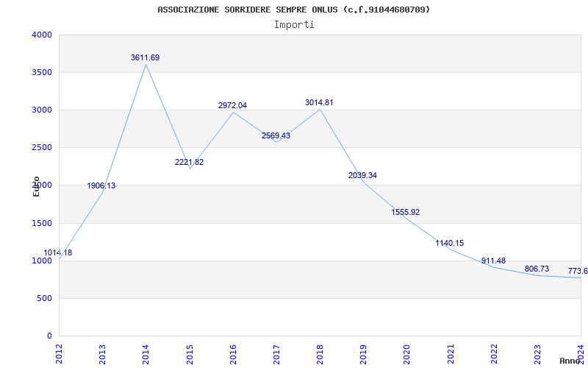Click the 1000 y-axis tick label
The width and height of the screenshot is (588, 368).
(43, 261)
